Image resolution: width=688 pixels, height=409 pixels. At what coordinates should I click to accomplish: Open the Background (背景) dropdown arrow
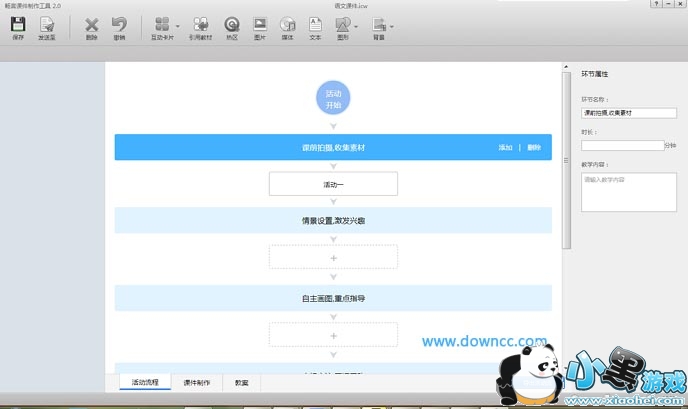[391, 25]
